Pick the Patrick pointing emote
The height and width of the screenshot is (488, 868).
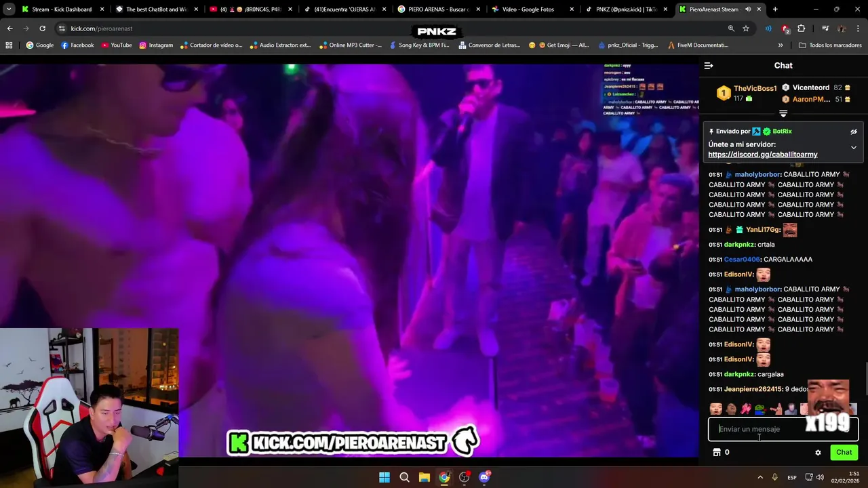point(776,409)
